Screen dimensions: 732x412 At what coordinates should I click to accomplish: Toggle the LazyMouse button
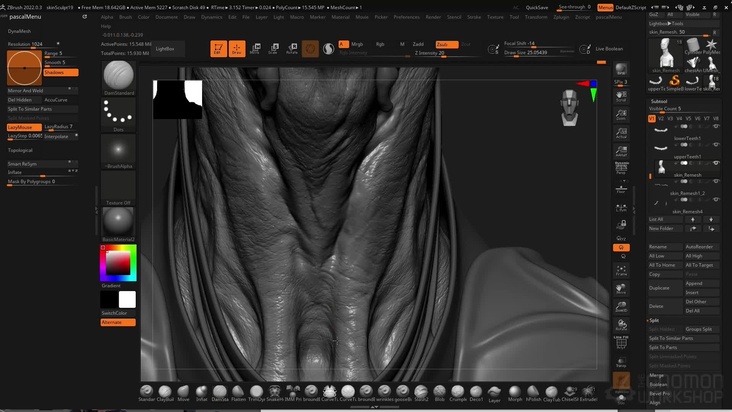coord(24,127)
